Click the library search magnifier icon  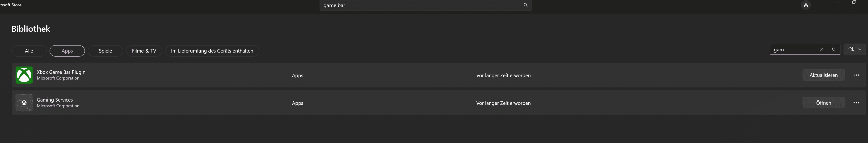[x=834, y=49]
